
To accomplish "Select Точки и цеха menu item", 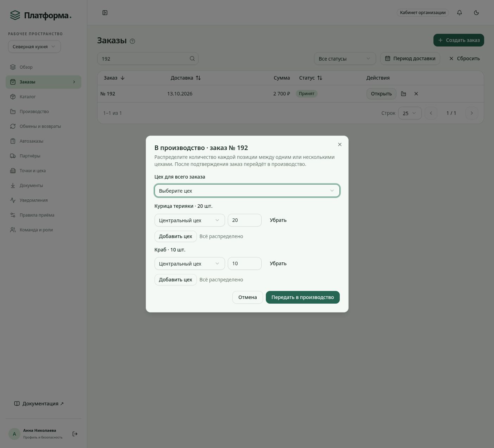I will [x=43, y=171].
